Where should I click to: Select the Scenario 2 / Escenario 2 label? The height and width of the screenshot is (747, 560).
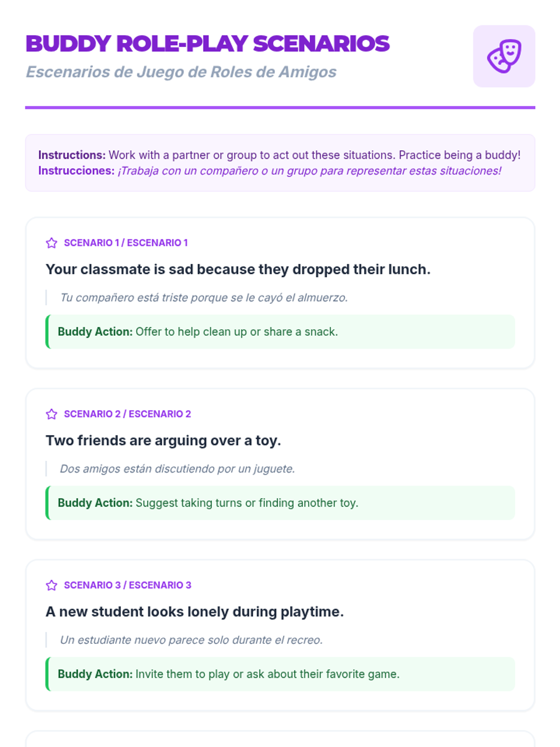(127, 414)
